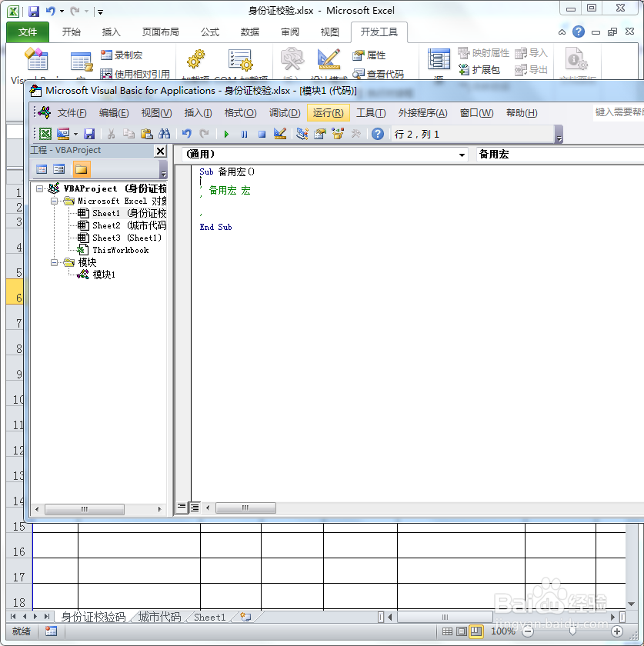This screenshot has height=646, width=644.
Task: Open Excel undo history dropdown arrow
Action: 62,11
